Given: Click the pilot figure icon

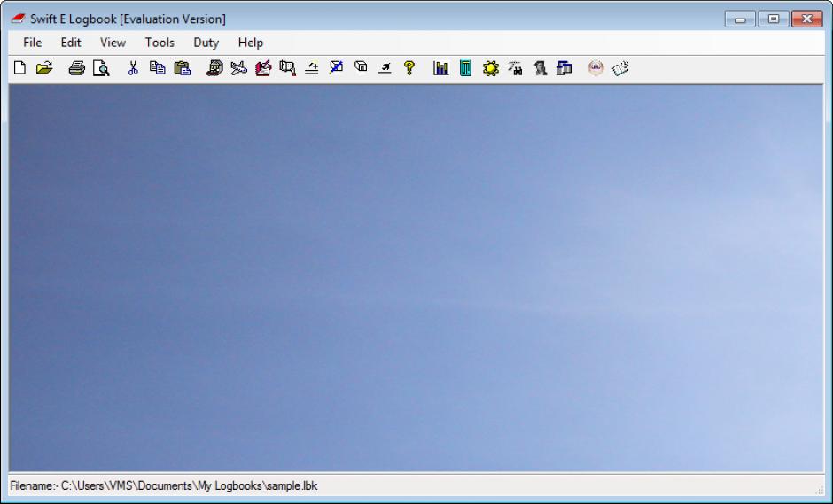Looking at the screenshot, I should click(x=541, y=68).
